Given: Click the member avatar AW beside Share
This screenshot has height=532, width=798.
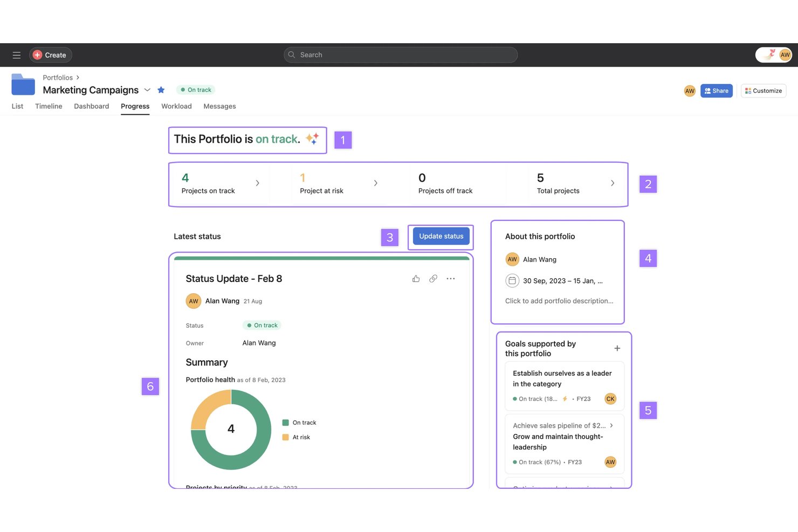Looking at the screenshot, I should click(690, 91).
